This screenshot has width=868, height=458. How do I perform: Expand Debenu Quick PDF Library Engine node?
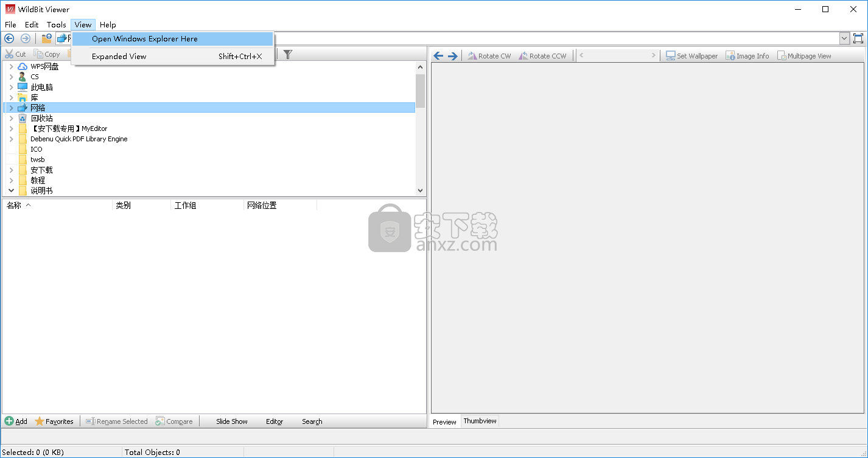[x=11, y=139]
